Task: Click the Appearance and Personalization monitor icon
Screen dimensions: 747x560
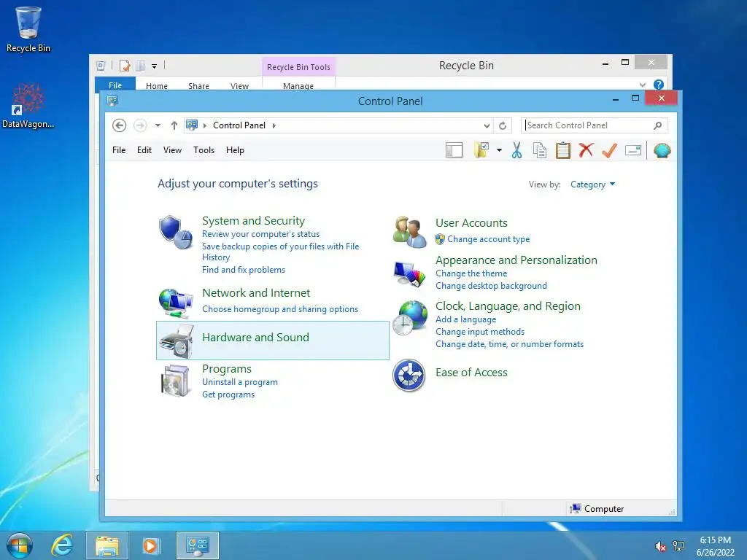Action: 409,274
